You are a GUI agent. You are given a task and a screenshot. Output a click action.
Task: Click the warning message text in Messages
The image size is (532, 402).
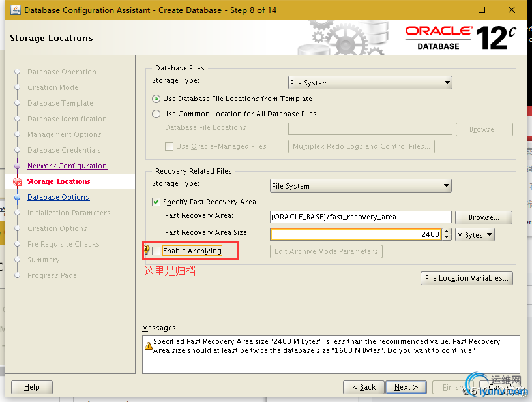(327, 346)
